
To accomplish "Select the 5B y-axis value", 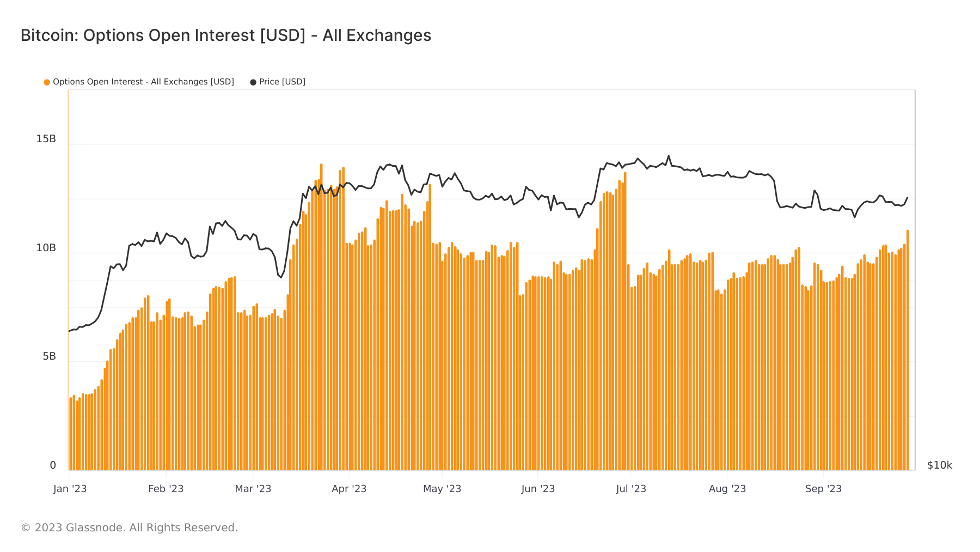I will [x=50, y=356].
